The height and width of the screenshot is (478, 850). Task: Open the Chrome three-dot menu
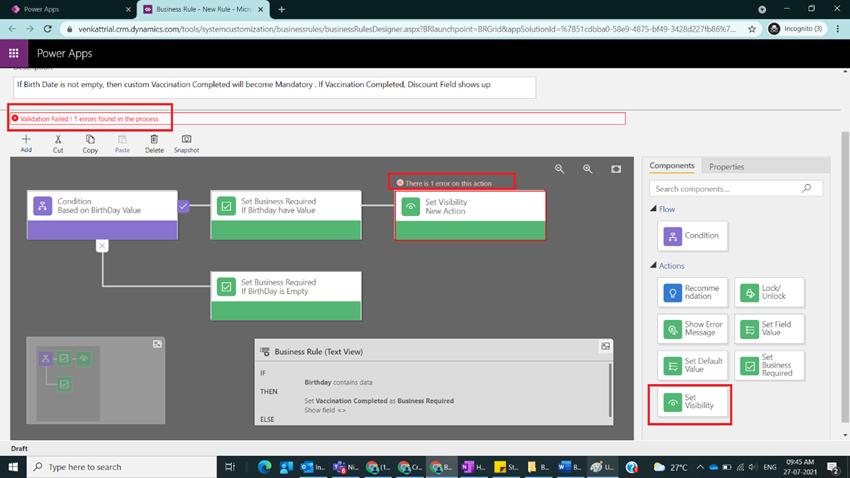tap(838, 29)
